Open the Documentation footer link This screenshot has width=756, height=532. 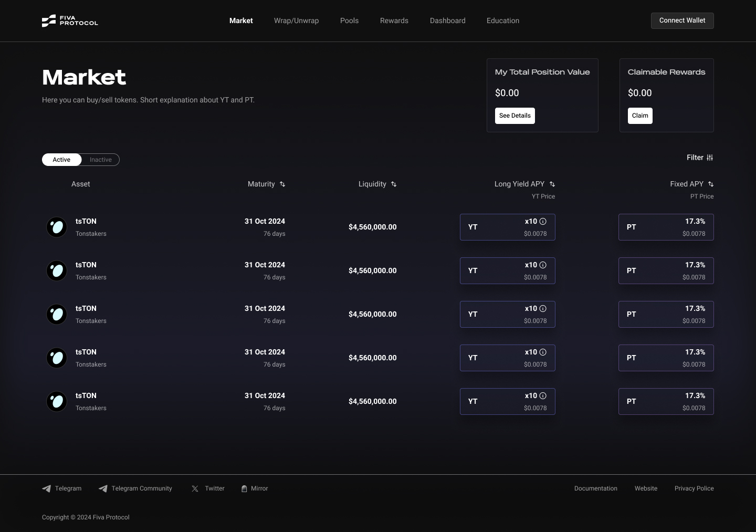pos(595,488)
